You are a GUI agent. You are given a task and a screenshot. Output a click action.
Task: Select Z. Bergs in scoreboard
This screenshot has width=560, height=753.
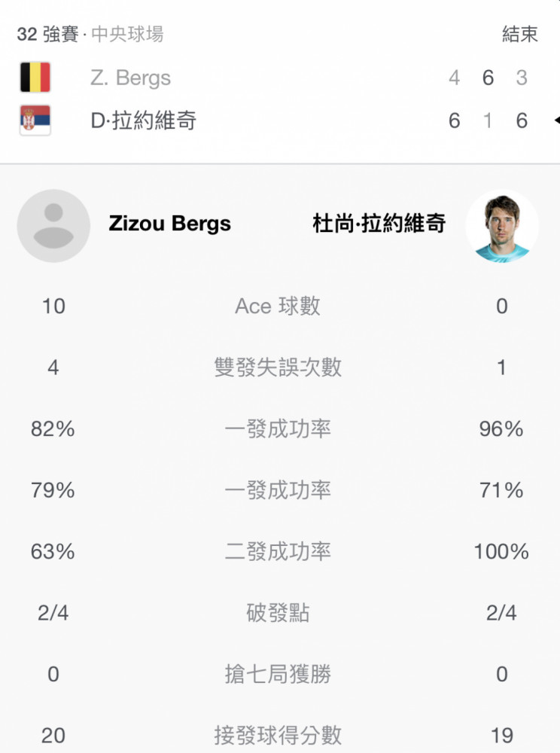pos(130,78)
